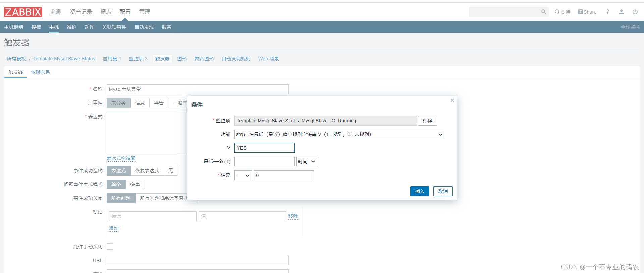
Task: Open the 报表 top menu
Action: tap(106, 12)
